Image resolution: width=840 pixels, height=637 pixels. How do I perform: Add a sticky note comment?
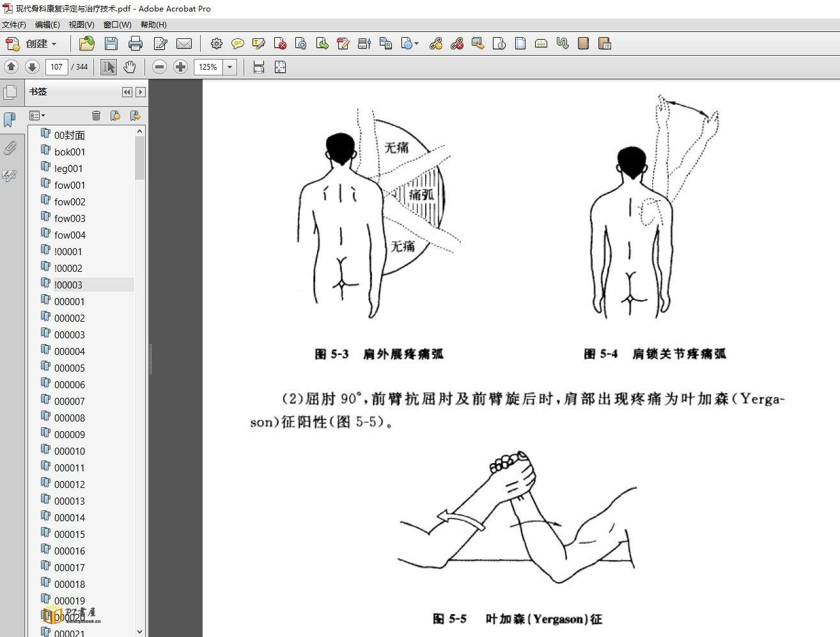pyautogui.click(x=238, y=43)
